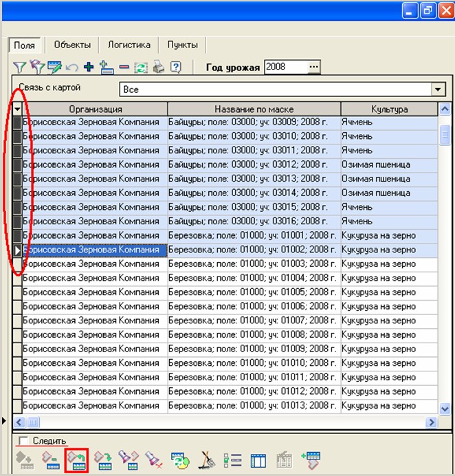Click the printer icon in toolbar
The width and height of the screenshot is (455, 476).
158,67
